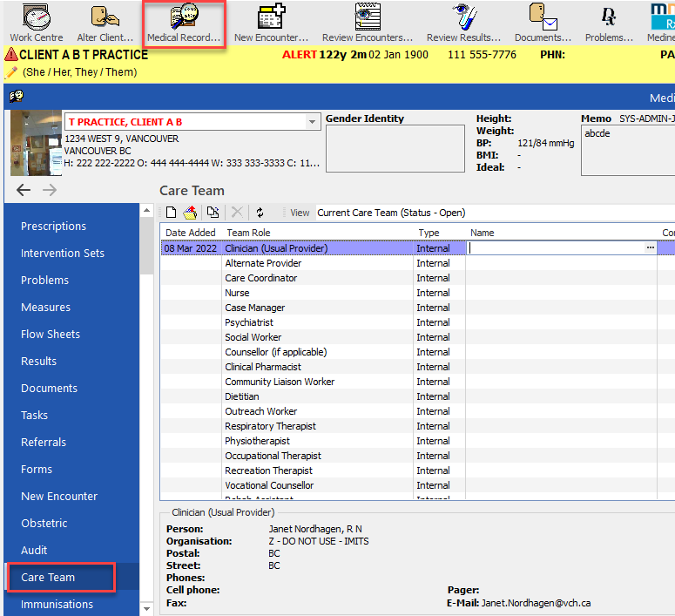Select Care Team in sidebar
Viewport: 675px width, 616px height.
48,578
